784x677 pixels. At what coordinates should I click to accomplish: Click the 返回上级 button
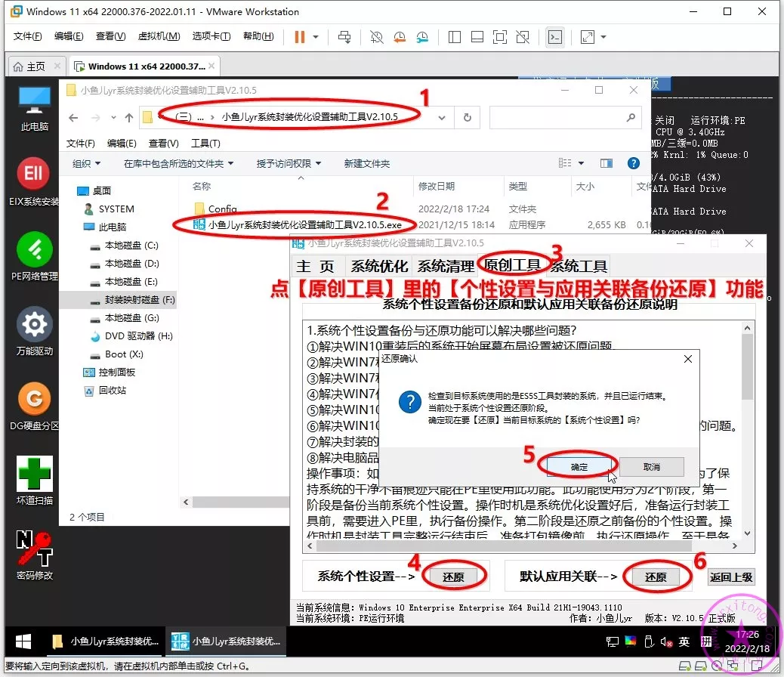(x=731, y=577)
